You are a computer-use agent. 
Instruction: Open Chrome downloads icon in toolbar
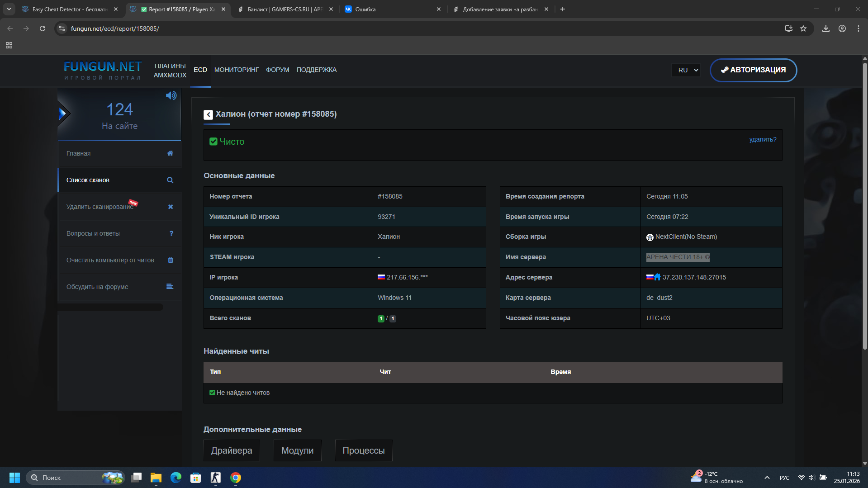tap(826, 28)
